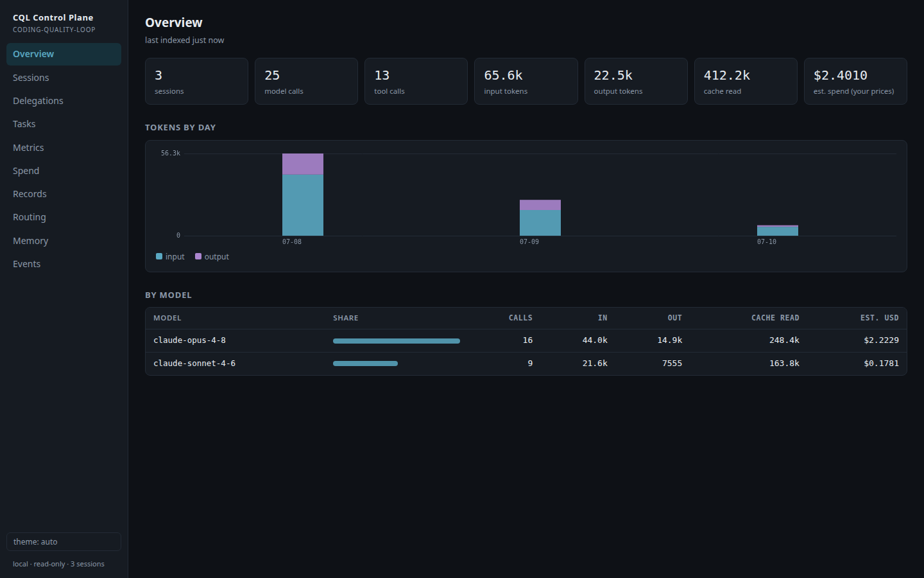
Task: Click the 21.6k input value
Action: click(595, 363)
